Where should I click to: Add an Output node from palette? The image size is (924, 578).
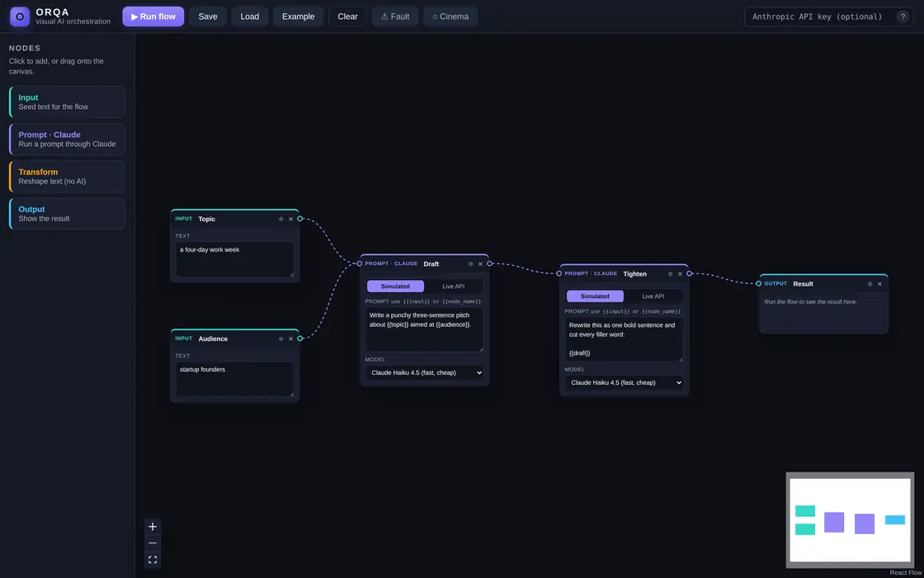(x=67, y=214)
